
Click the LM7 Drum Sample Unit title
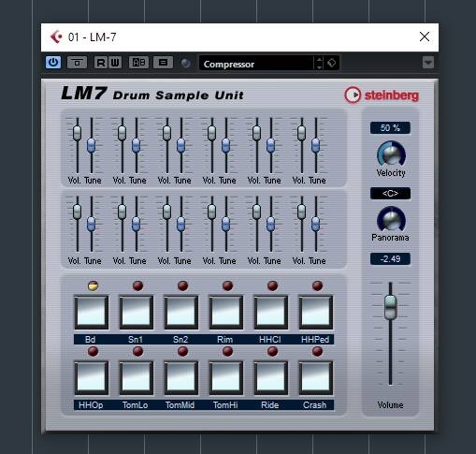click(152, 94)
